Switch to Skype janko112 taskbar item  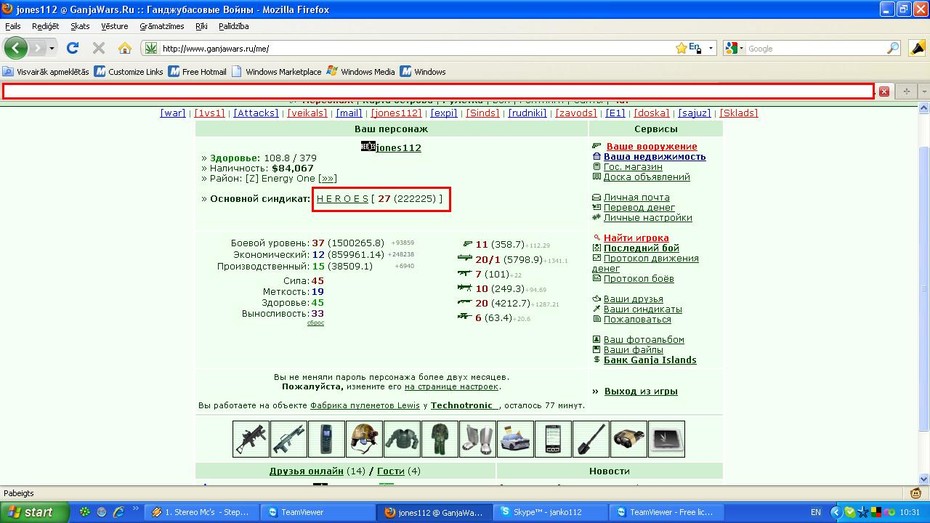tap(550, 512)
